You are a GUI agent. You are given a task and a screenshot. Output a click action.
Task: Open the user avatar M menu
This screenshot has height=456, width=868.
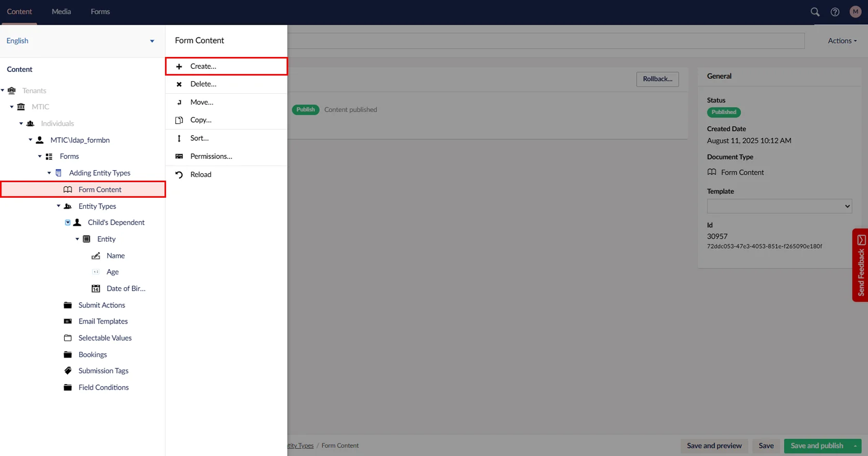click(855, 12)
